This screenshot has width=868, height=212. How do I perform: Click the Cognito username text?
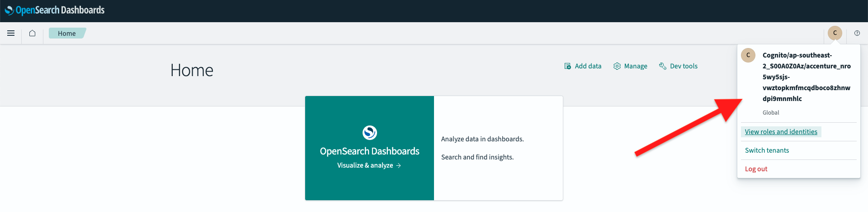pos(806,77)
